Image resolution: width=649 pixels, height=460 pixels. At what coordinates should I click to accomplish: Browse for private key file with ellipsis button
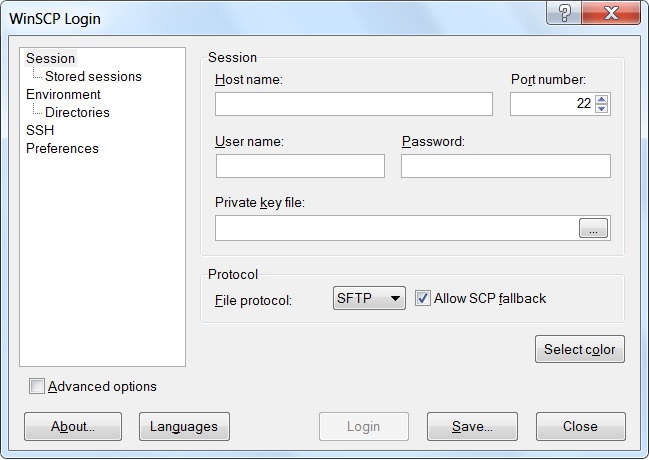[x=593, y=228]
